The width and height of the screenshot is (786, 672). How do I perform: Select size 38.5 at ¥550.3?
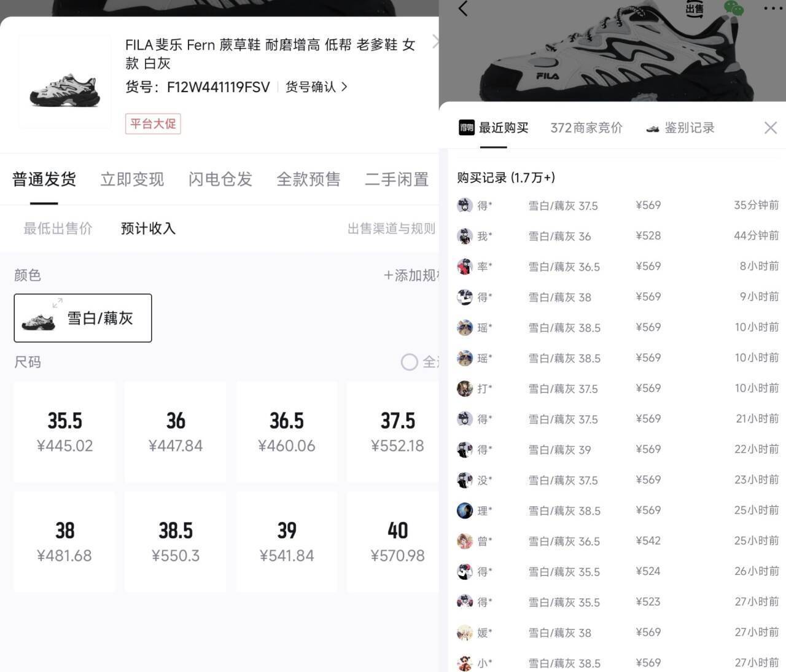tap(176, 542)
